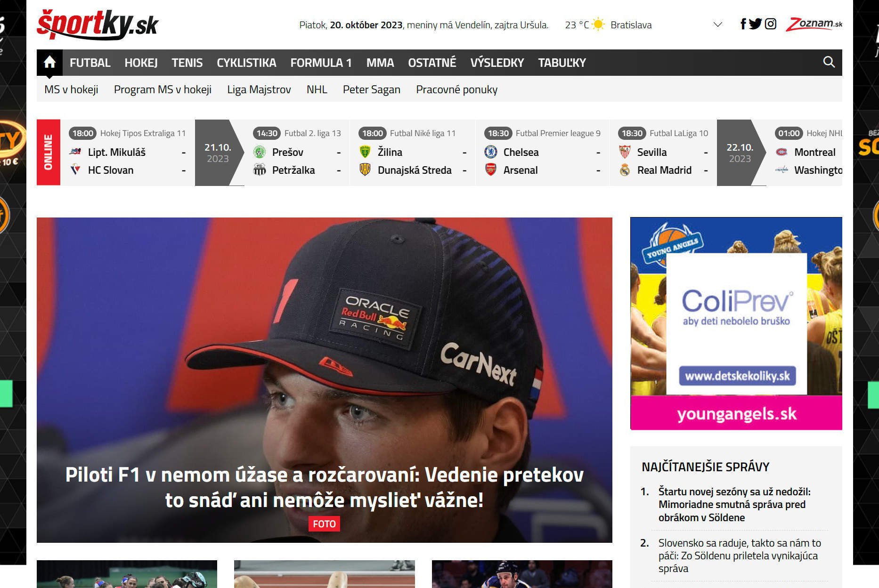
Task: Open the search magnifier icon
Action: pyautogui.click(x=829, y=62)
